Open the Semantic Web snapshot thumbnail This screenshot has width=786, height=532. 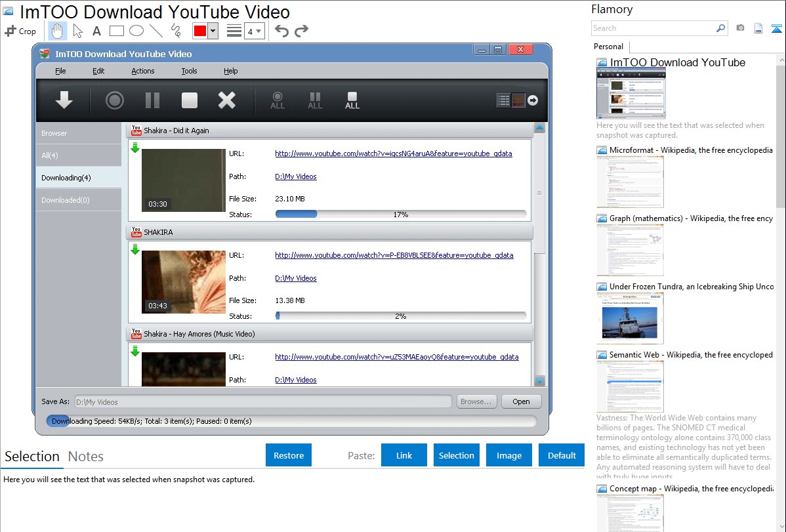630,386
